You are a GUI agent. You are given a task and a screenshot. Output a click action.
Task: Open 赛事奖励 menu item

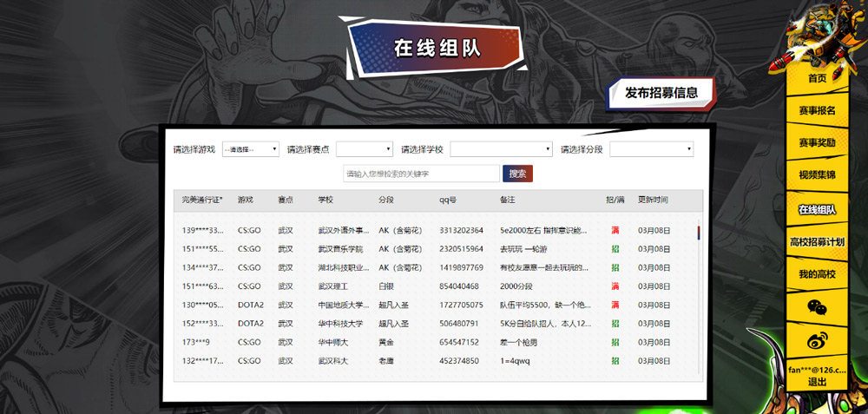tap(817, 143)
